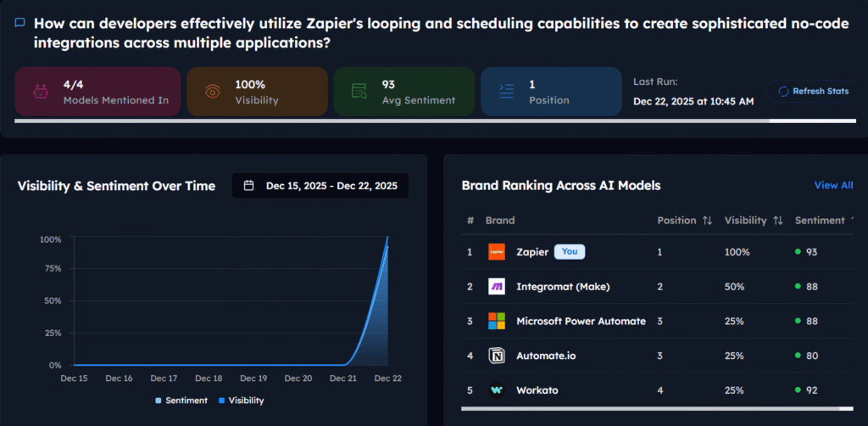
Task: Click the question title about Zapier looping
Action: 442,33
